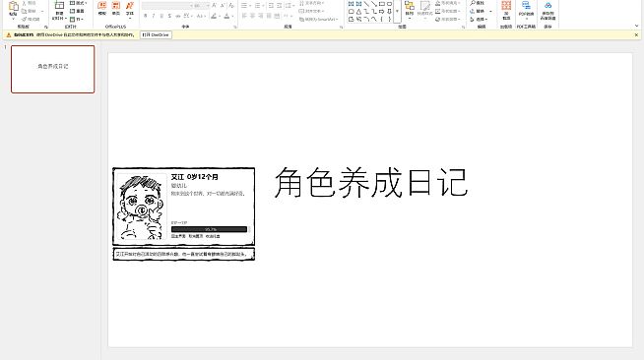Click Decrease List Level icon
The image size is (644, 360).
click(271, 5)
